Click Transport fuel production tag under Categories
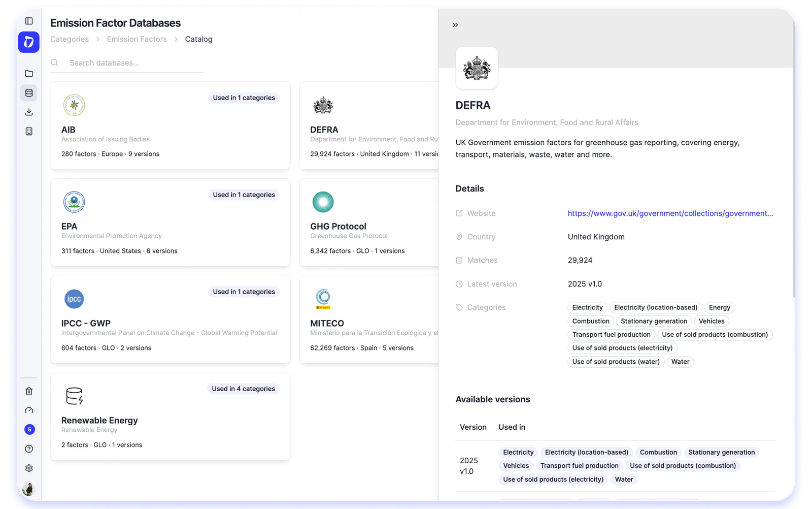812x509 pixels. click(611, 334)
